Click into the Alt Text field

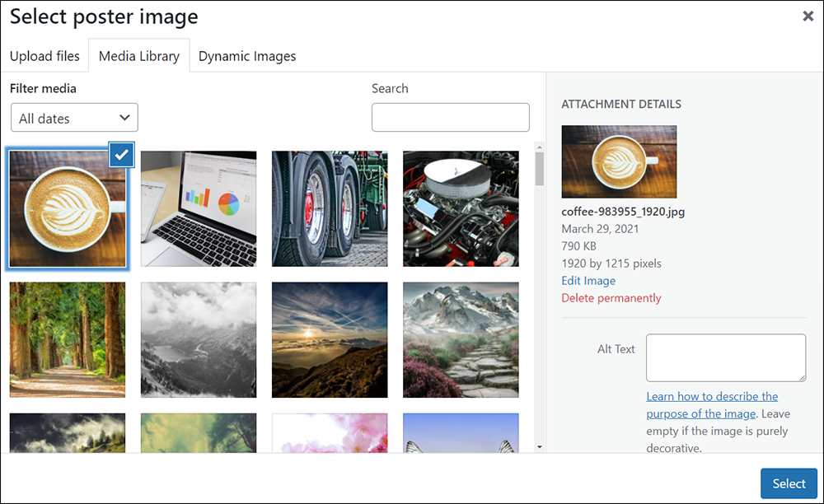point(725,357)
